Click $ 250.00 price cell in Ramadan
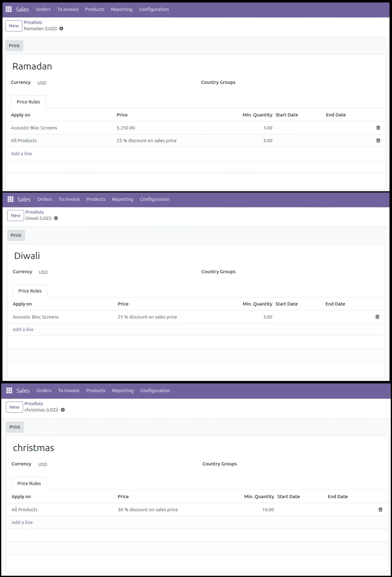Image resolution: width=392 pixels, height=577 pixels. 126,128
